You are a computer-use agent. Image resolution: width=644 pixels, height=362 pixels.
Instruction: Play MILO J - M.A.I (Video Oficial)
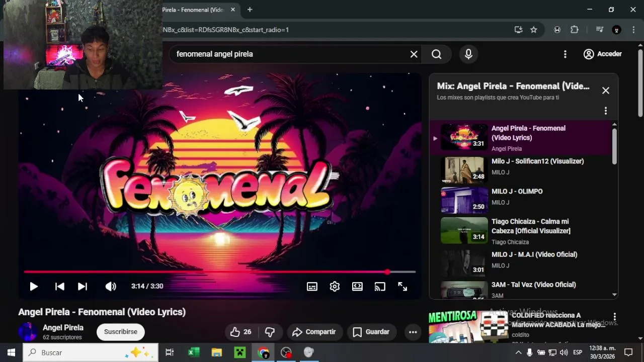[x=523, y=262]
